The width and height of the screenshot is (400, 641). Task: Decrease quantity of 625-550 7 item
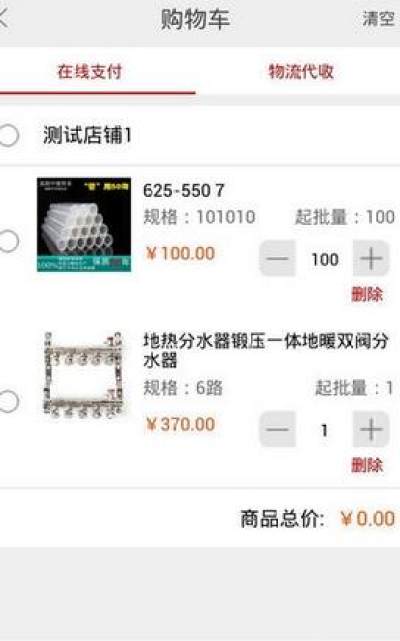tap(278, 258)
